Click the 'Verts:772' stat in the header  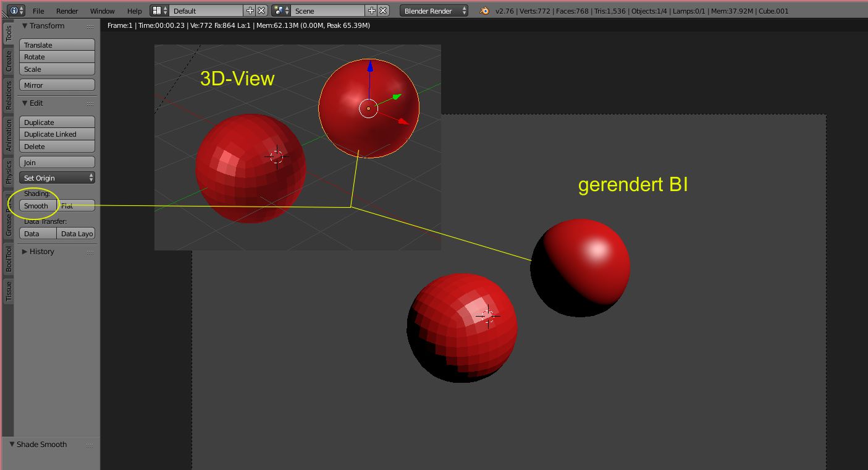coord(534,11)
